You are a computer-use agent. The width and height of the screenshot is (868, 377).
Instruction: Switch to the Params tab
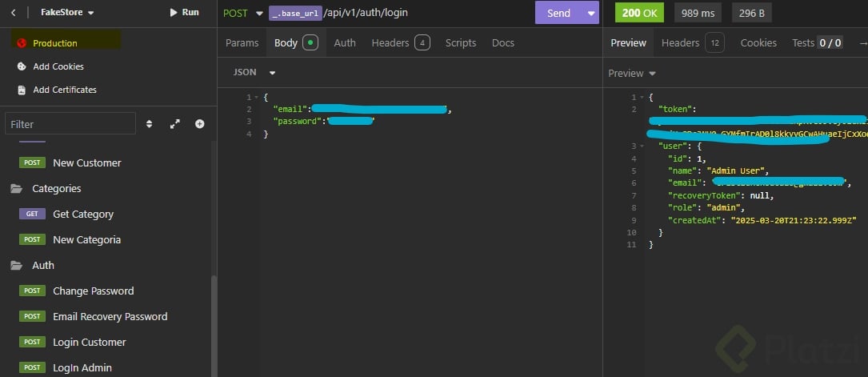(242, 42)
